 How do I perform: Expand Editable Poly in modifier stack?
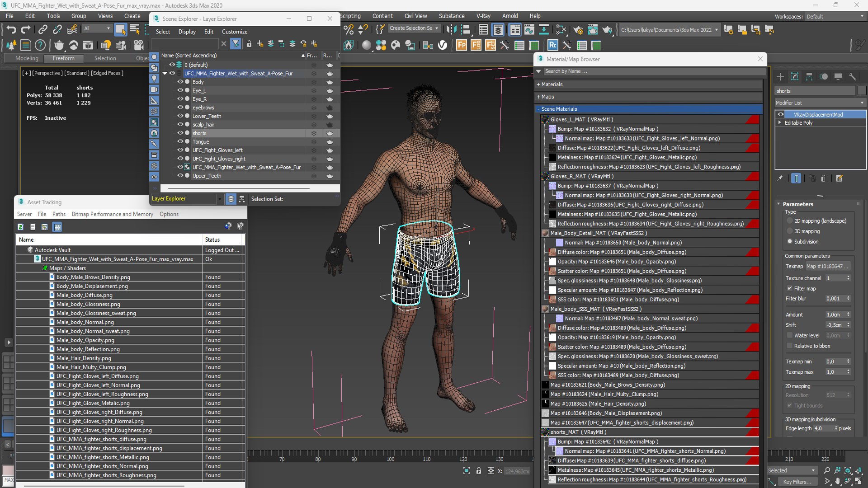click(x=779, y=122)
